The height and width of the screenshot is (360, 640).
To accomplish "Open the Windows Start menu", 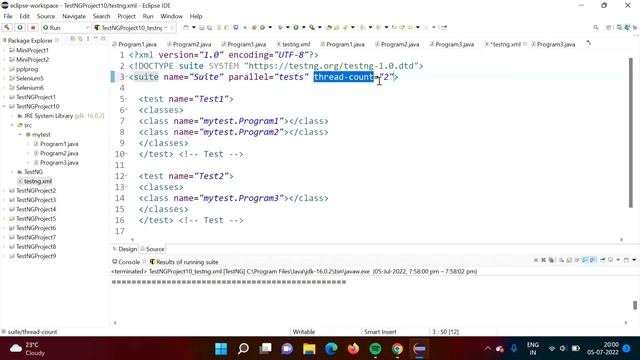I will [x=221, y=349].
